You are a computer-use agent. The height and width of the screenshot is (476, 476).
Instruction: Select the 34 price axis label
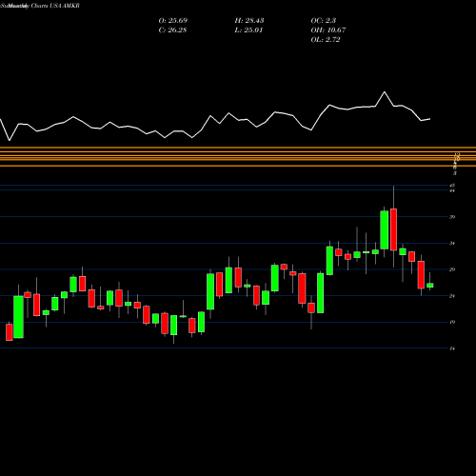[452, 244]
